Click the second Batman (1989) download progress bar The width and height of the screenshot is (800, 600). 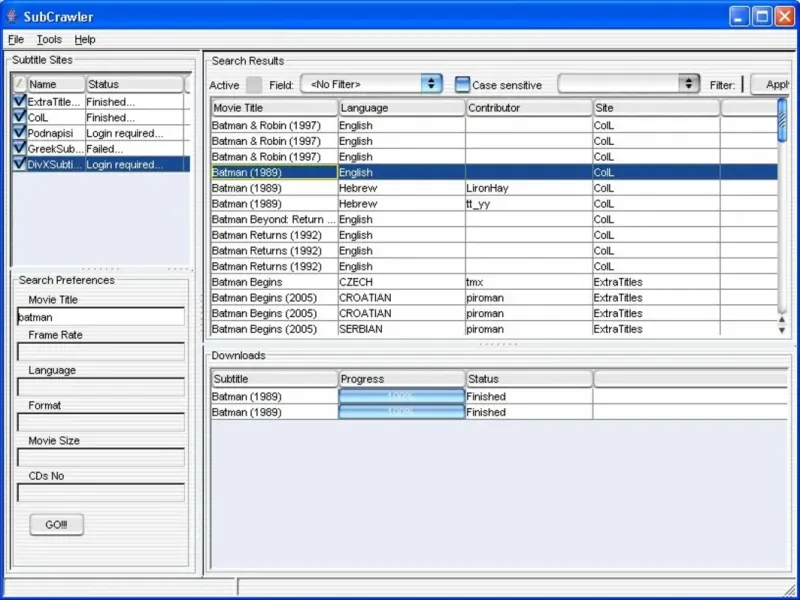(402, 412)
